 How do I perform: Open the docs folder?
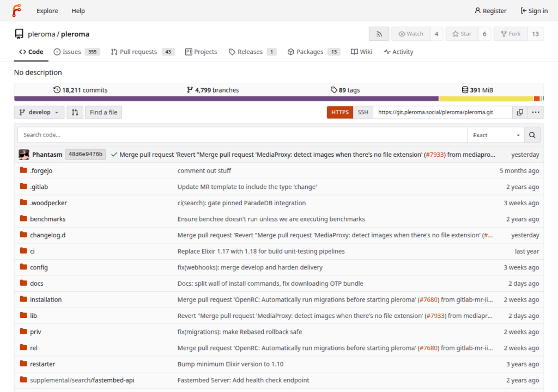37,284
